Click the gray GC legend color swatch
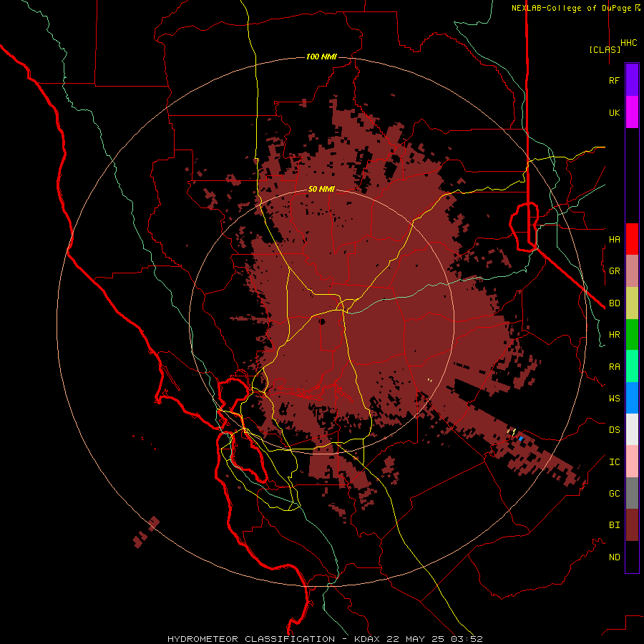This screenshot has width=644, height=644. (x=632, y=493)
